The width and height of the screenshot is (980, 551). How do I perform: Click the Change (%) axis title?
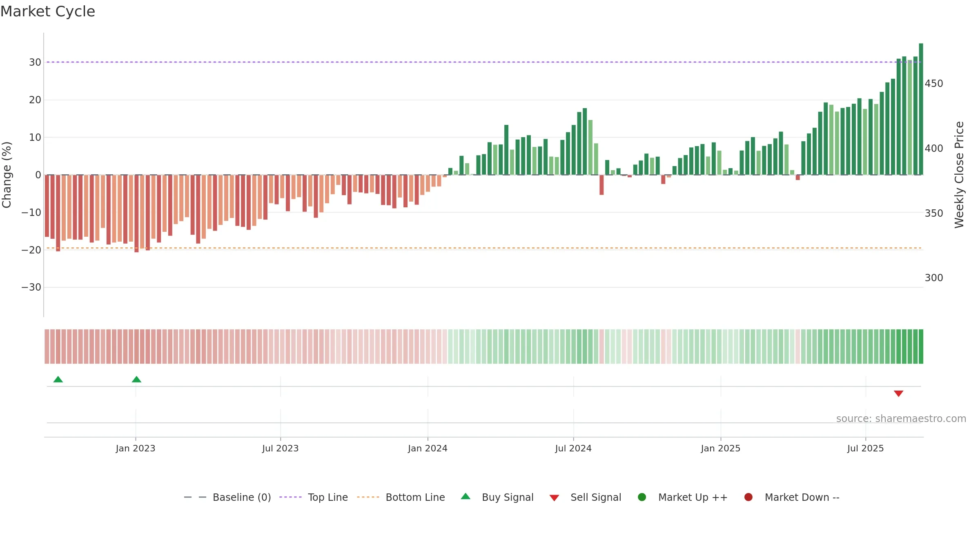pyautogui.click(x=7, y=175)
